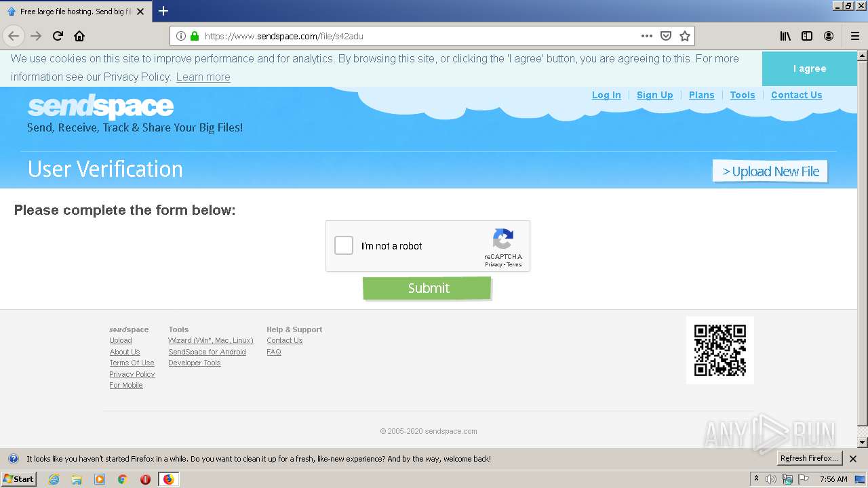
Task: Click the sendspace logo
Action: point(100,106)
